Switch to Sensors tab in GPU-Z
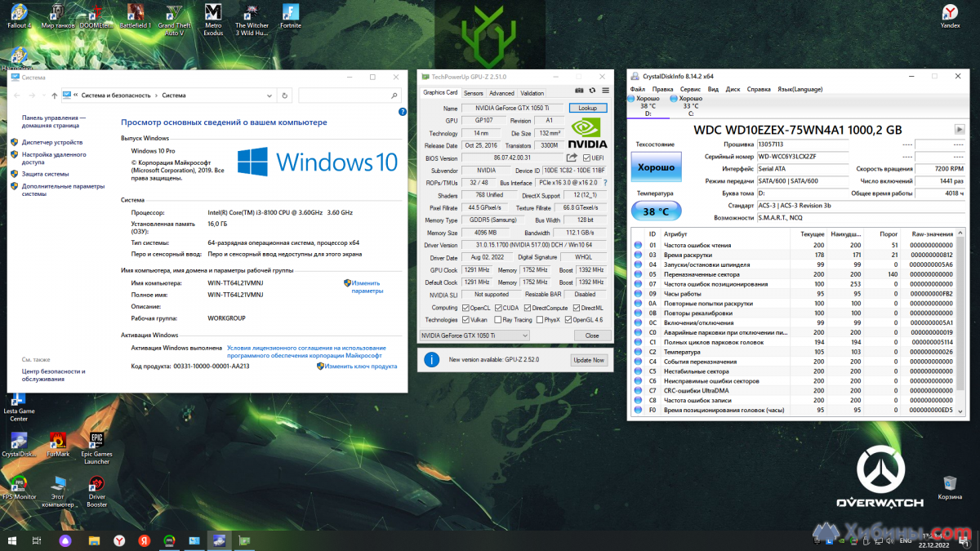This screenshot has width=980, height=551. click(474, 93)
